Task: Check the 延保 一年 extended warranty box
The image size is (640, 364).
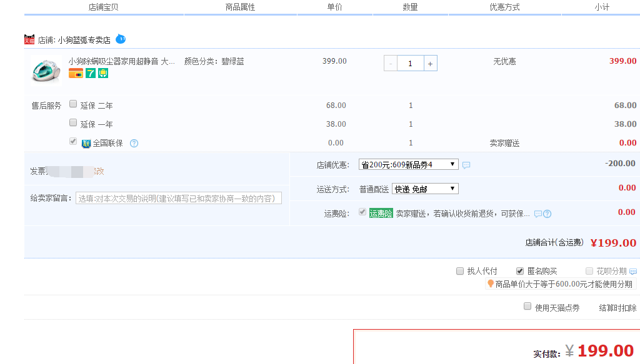Action: click(73, 123)
